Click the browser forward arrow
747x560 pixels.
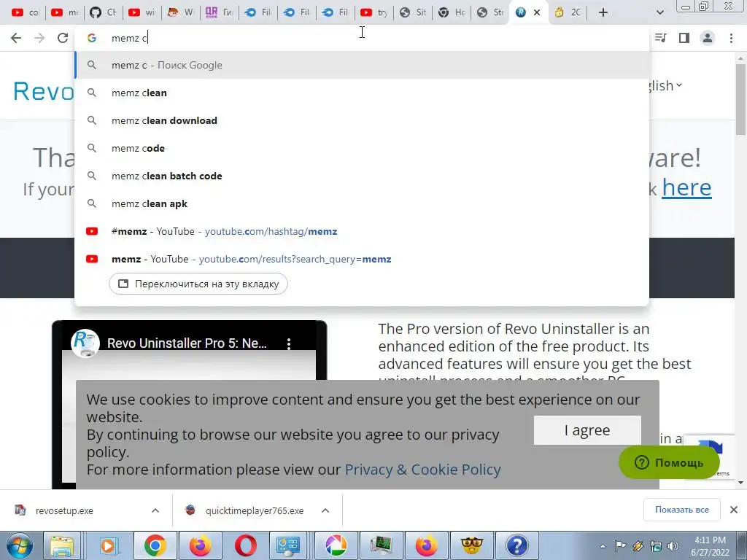[x=39, y=38]
